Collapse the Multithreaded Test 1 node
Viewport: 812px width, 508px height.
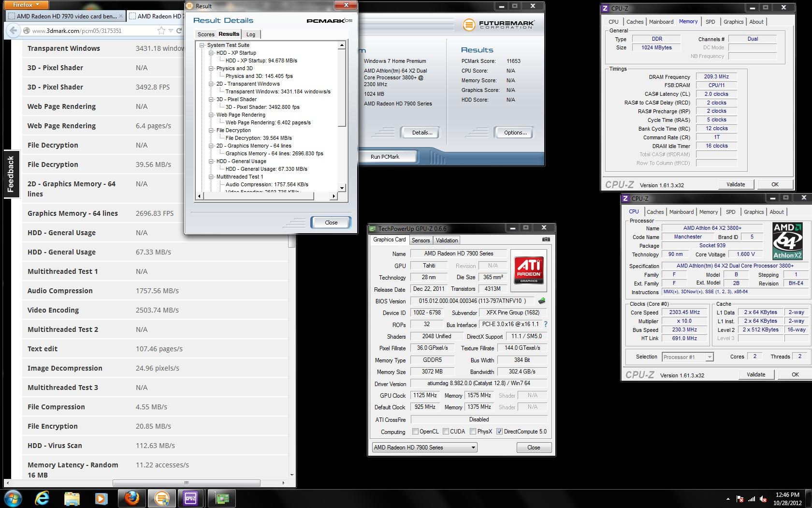coord(211,177)
